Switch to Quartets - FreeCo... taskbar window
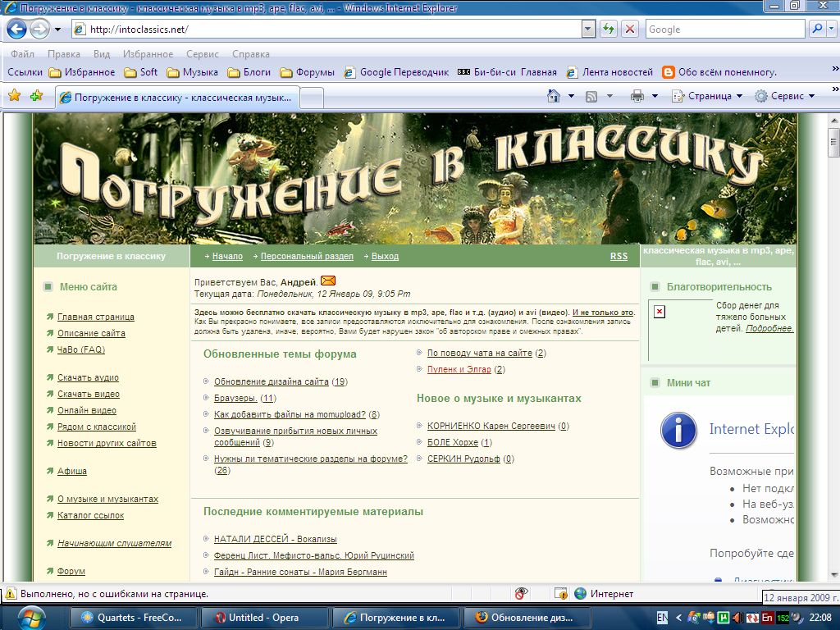840x630 pixels. coord(134,618)
